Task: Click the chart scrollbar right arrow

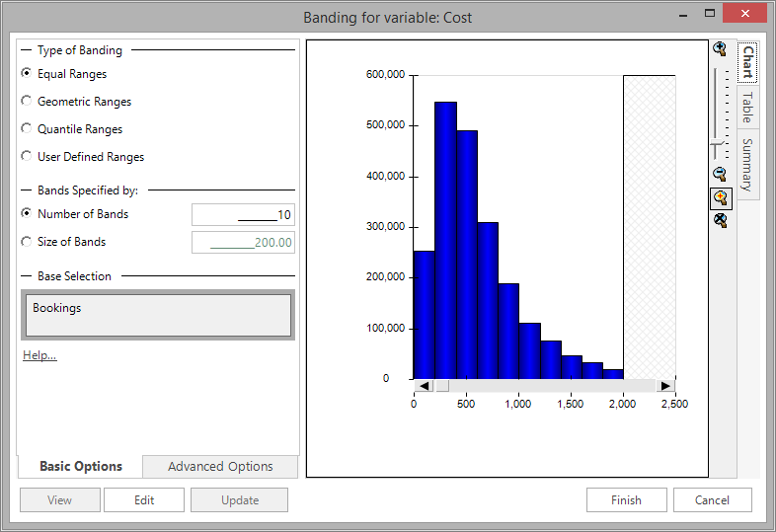Action: pyautogui.click(x=665, y=386)
